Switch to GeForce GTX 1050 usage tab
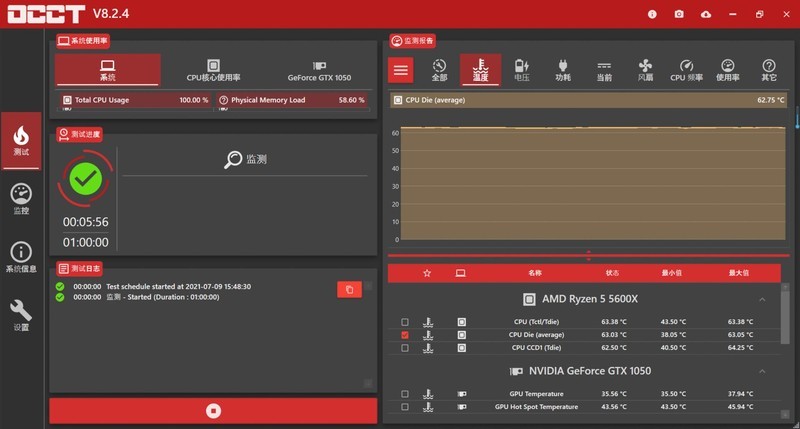Viewport: 800px width, 429px height. coord(319,70)
